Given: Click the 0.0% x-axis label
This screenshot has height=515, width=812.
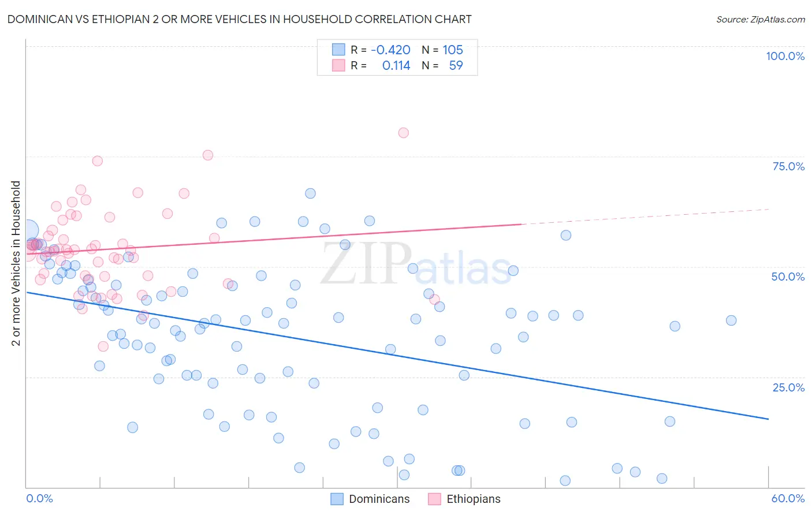Looking at the screenshot, I should [x=39, y=498].
